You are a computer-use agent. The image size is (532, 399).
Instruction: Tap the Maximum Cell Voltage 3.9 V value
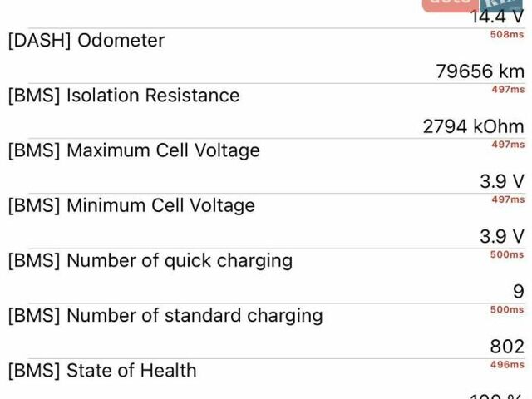[501, 181]
